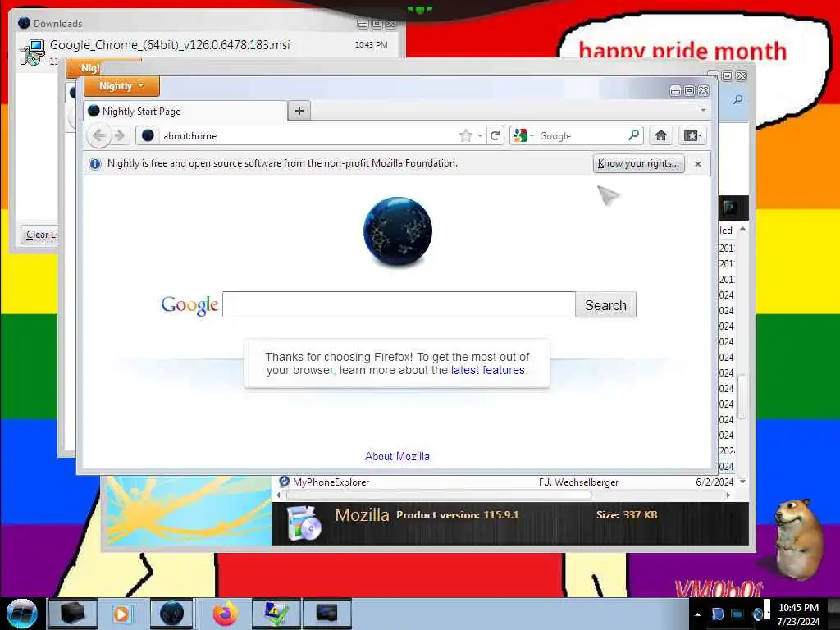The image size is (840, 630).
Task: Open the media player taskbar icon
Action: point(121,614)
